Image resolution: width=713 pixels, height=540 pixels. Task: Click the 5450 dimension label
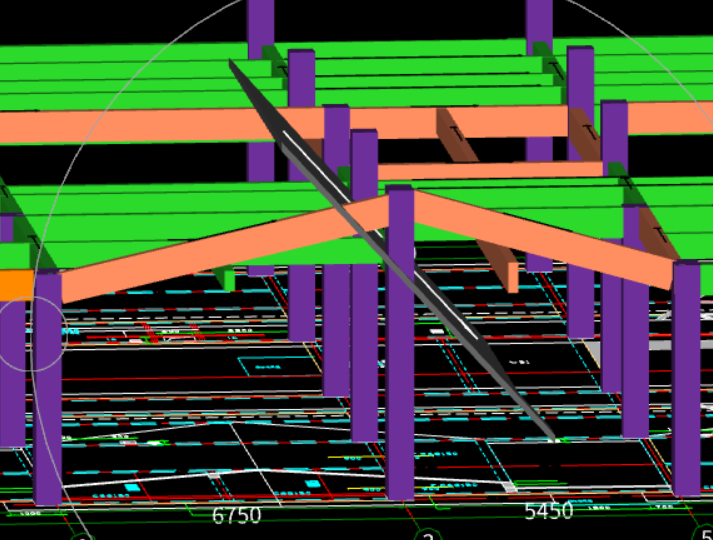click(x=548, y=511)
